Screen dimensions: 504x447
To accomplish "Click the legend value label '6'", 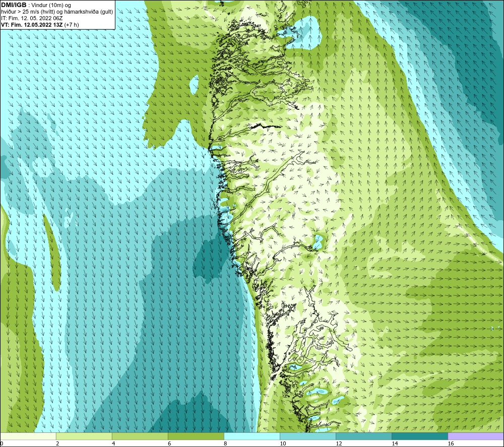I will [x=169, y=443].
